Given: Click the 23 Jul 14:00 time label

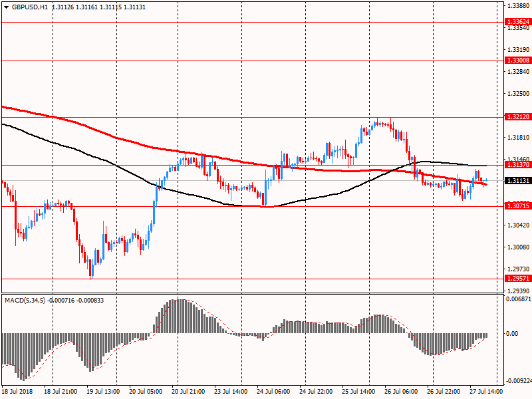Looking at the screenshot, I should [x=231, y=391].
